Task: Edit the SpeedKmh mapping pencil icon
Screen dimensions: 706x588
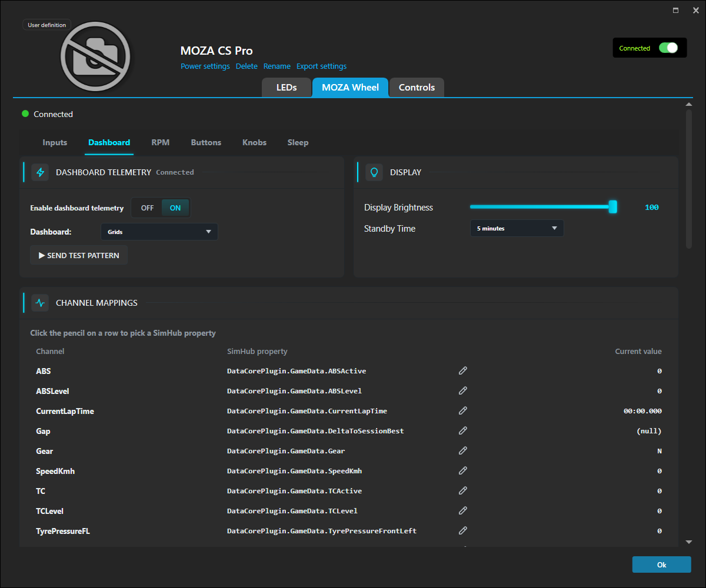Action: tap(463, 471)
